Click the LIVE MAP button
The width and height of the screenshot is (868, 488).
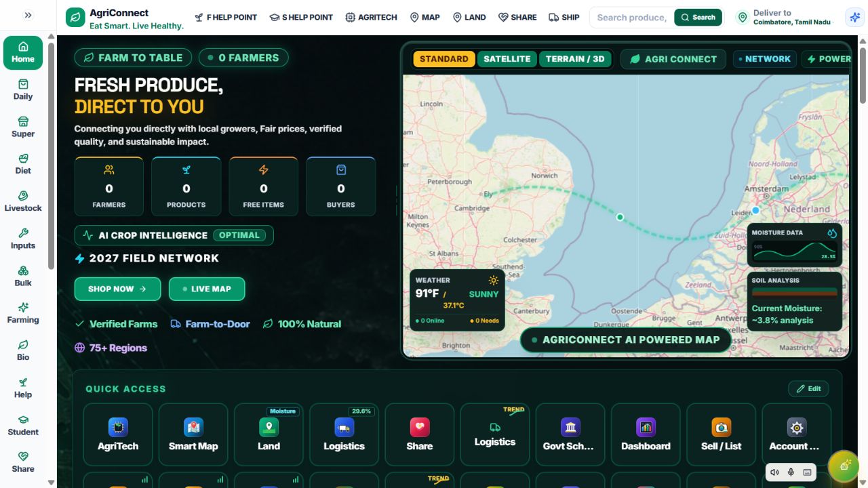point(207,289)
